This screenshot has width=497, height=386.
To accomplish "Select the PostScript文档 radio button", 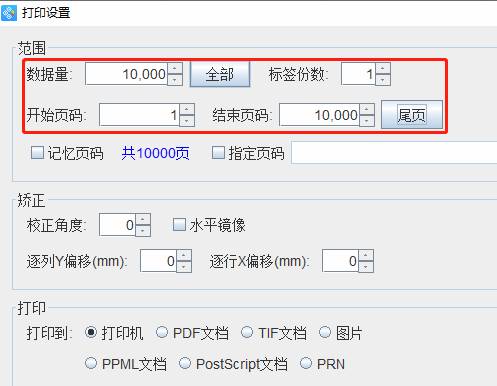I will click(185, 363).
